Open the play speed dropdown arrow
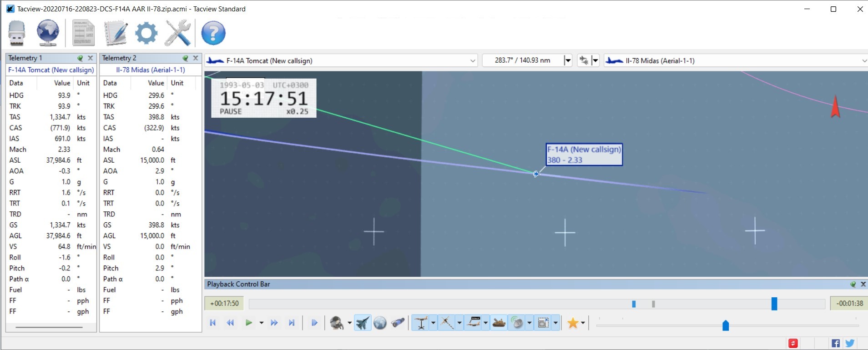This screenshot has width=868, height=350. click(x=261, y=323)
